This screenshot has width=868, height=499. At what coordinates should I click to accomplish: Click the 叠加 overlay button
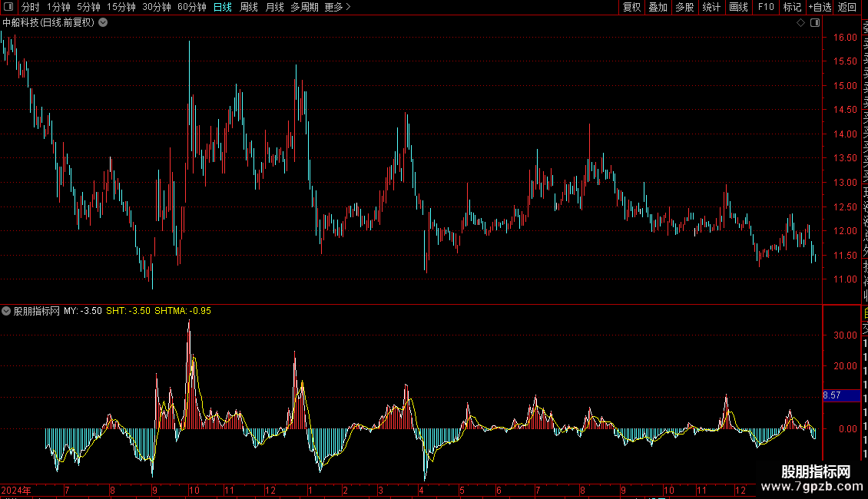pos(658,7)
